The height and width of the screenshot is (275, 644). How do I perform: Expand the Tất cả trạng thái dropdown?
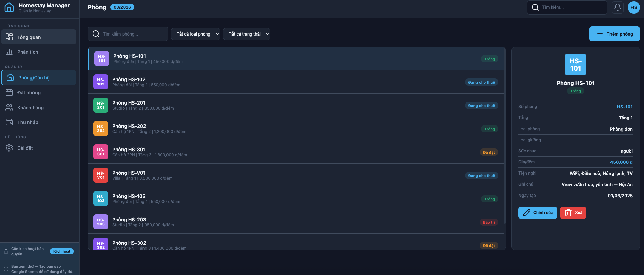click(247, 34)
